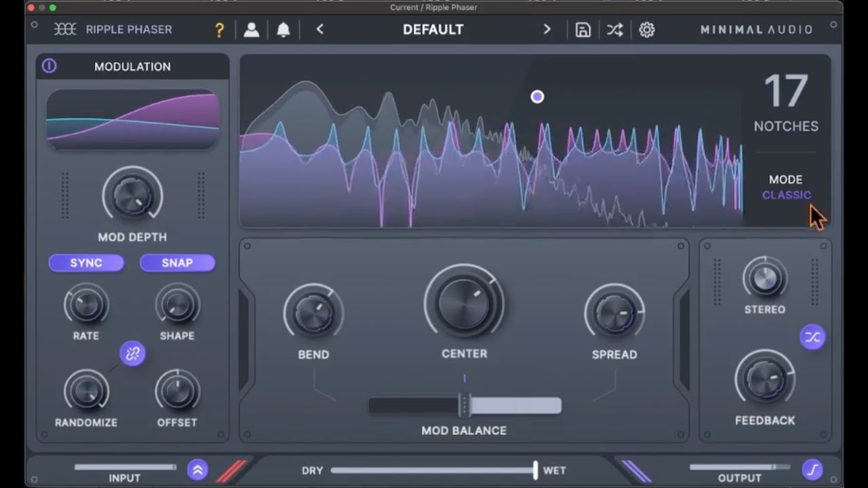Toggle the Modulation power button
This screenshot has width=868, height=488.
click(x=50, y=66)
